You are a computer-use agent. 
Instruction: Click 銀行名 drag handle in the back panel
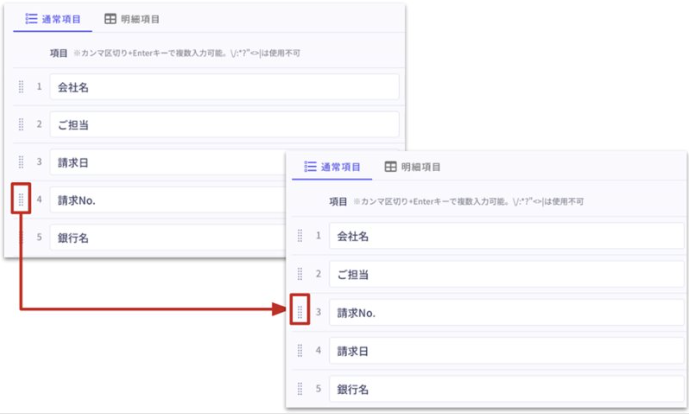(x=21, y=237)
